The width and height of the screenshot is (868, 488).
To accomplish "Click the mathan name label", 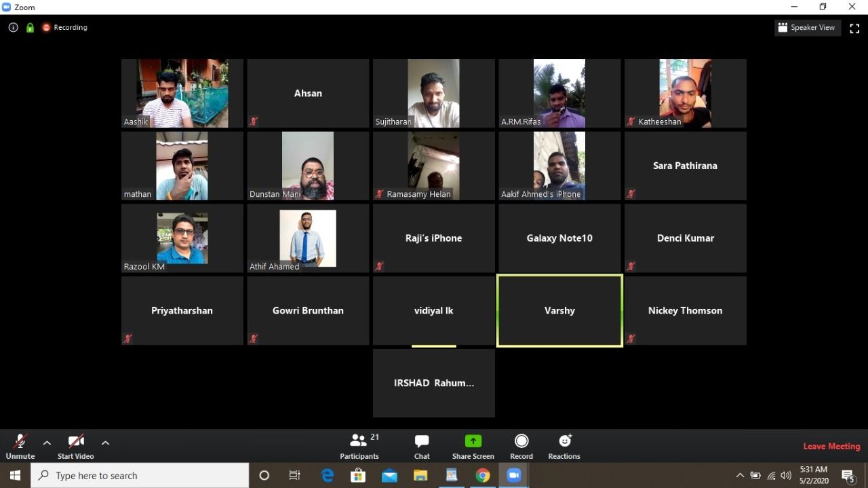I will [x=138, y=194].
